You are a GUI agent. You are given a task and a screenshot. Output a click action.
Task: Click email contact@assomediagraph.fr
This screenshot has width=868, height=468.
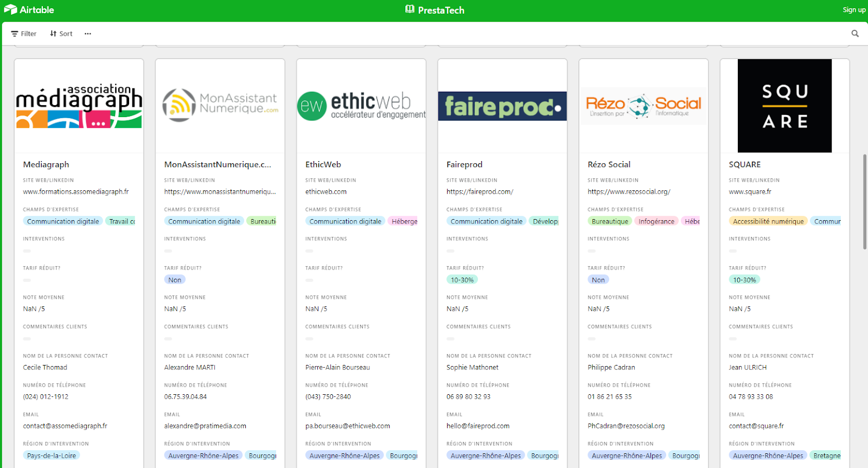pyautogui.click(x=65, y=426)
